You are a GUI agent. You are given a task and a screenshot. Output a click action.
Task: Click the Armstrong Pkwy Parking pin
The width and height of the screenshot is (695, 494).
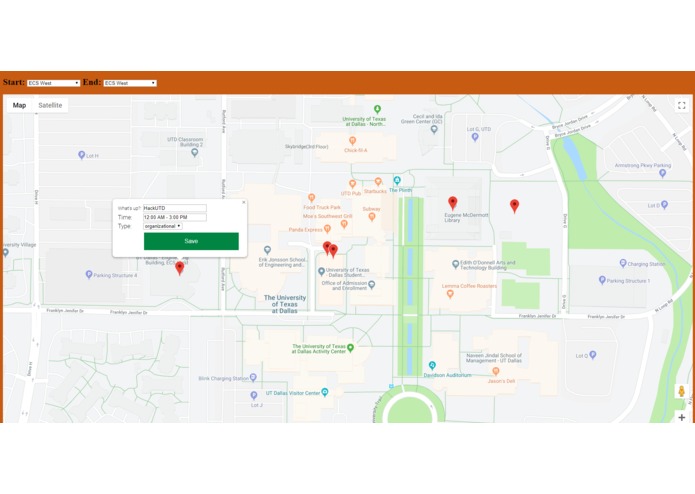click(x=662, y=173)
